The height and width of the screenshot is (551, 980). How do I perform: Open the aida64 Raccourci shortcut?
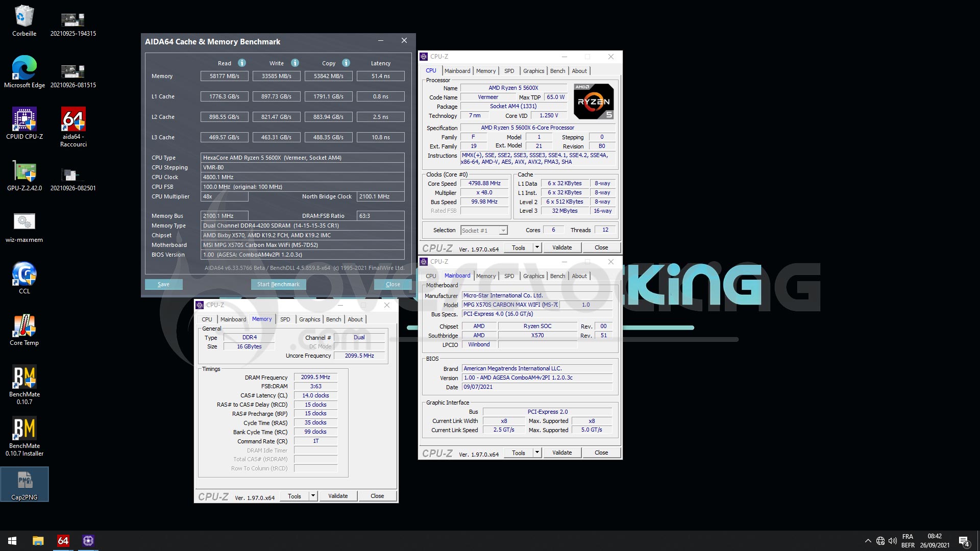tap(73, 127)
